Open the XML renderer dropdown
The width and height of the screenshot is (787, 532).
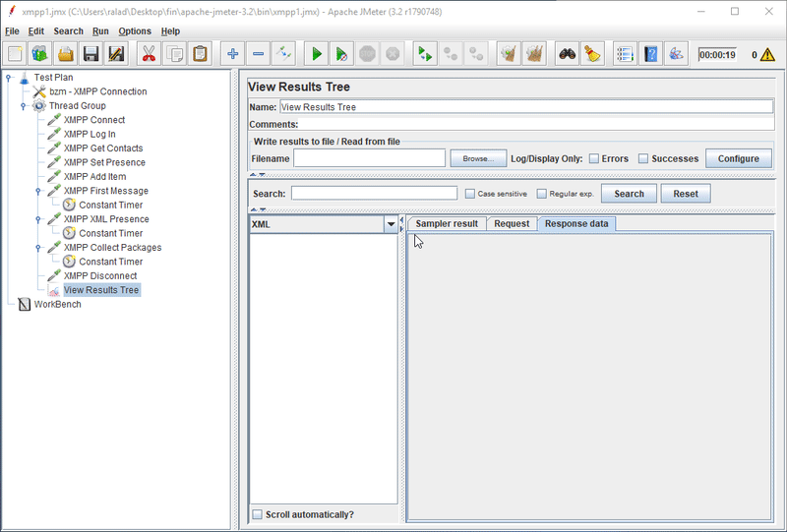pyautogui.click(x=391, y=224)
